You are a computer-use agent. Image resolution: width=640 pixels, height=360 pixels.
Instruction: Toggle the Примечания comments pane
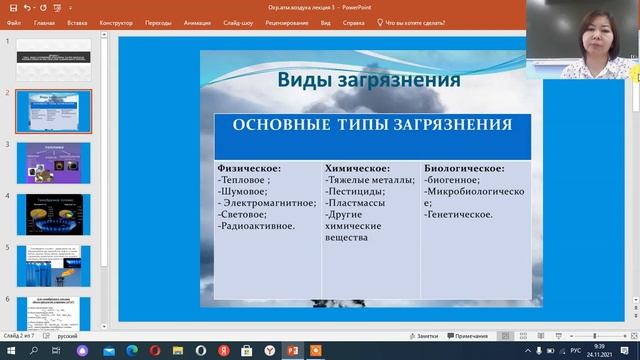pyautogui.click(x=468, y=336)
